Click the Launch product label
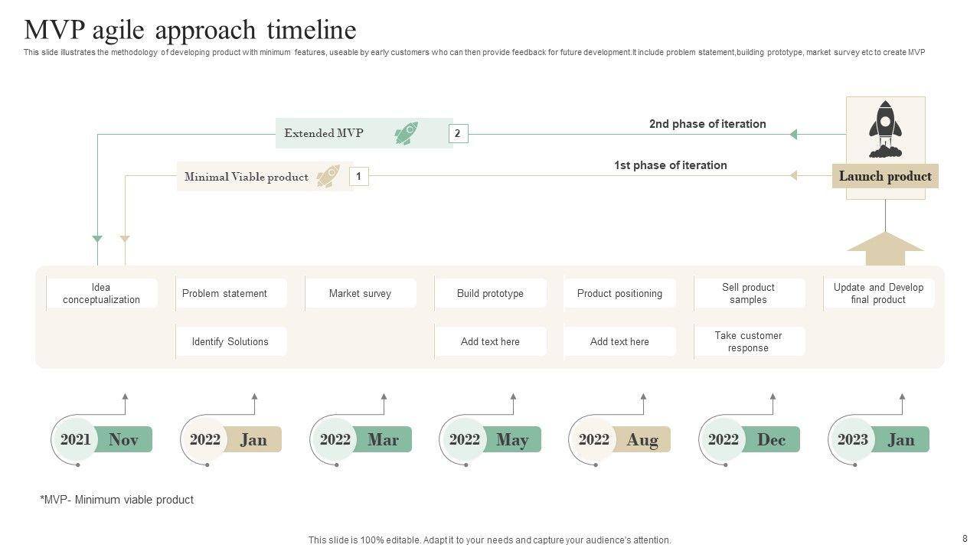980x551 pixels. pos(885,177)
